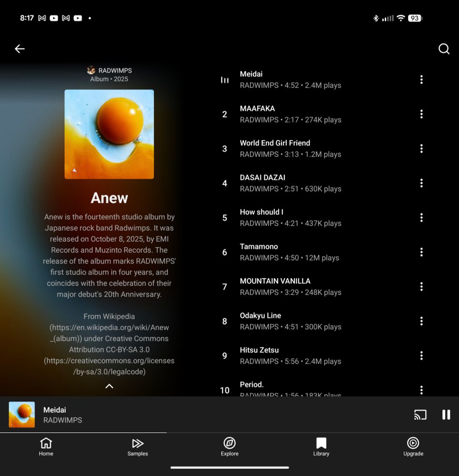The width and height of the screenshot is (459, 476).
Task: Open the Explore tab
Action: (x=230, y=447)
